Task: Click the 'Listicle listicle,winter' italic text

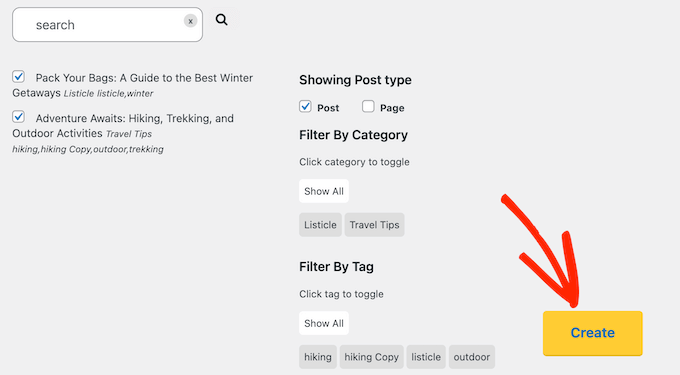Action: tap(108, 94)
